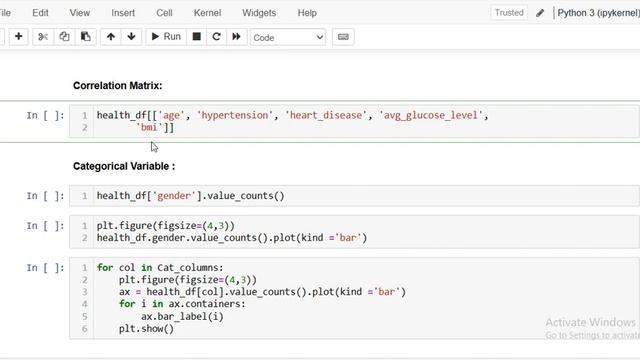
Task: Click the In [ ] prompt of the Cat_columns loop cell
Action: click(x=45, y=268)
